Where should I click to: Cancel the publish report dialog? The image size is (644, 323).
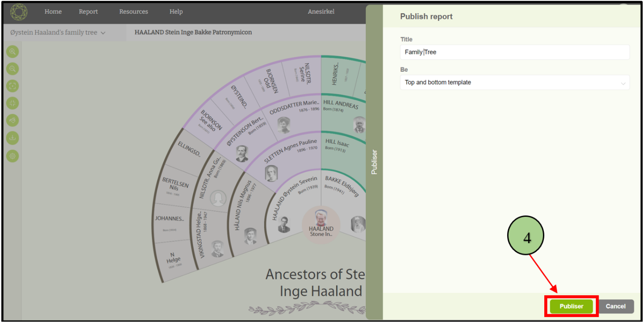pos(615,306)
